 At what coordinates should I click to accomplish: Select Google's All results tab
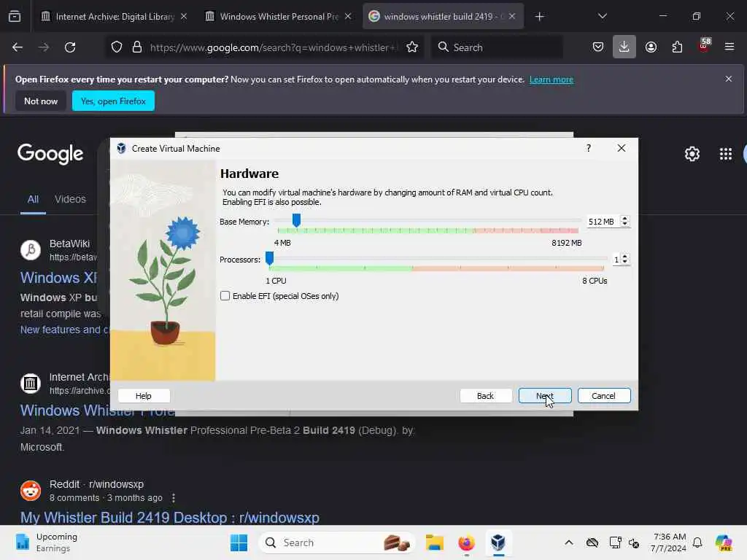tap(33, 199)
